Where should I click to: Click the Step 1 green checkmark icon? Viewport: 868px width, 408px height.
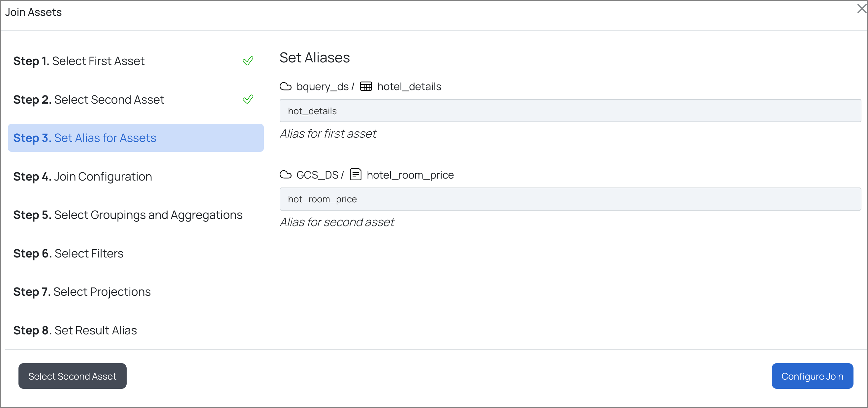tap(248, 61)
